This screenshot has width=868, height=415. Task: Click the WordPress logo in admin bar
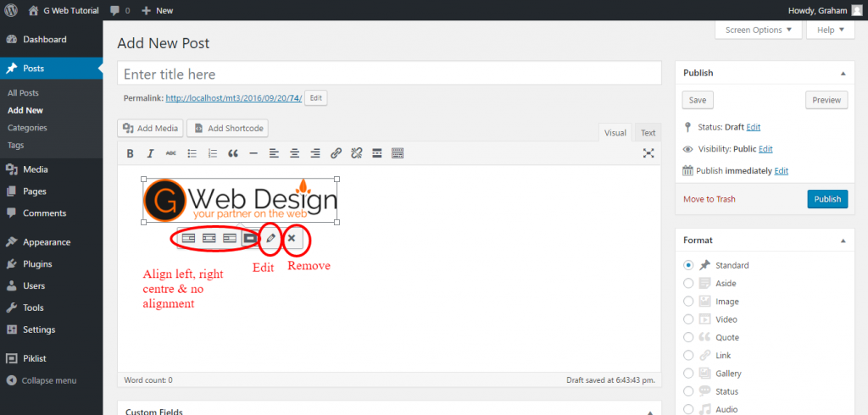11,10
